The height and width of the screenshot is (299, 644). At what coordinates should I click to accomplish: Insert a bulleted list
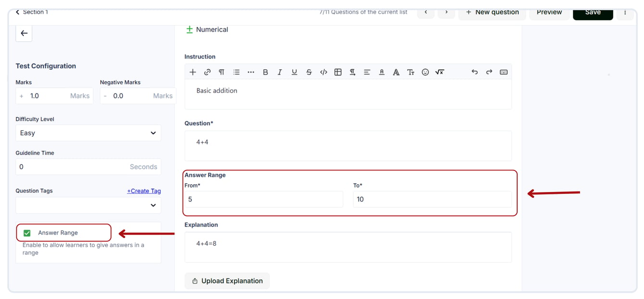[x=236, y=72]
